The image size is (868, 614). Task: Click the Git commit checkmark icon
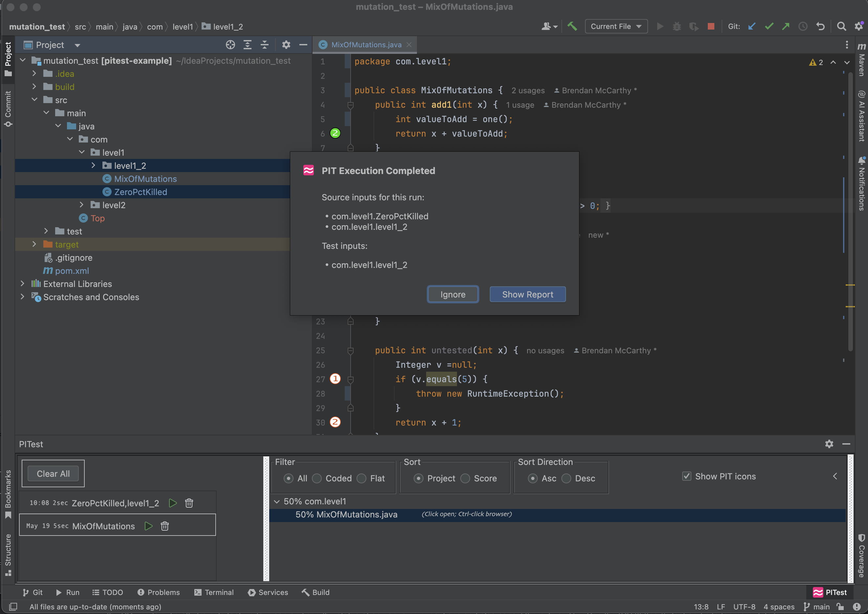coord(769,26)
